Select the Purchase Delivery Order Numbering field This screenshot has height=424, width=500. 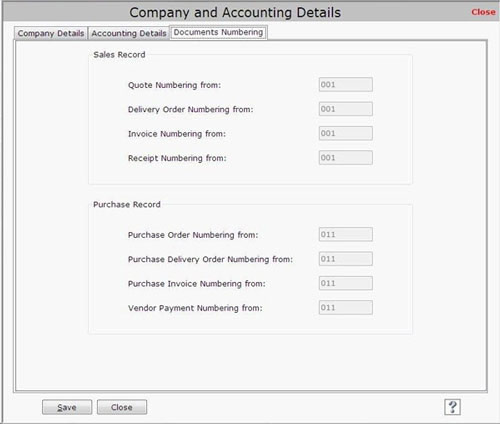346,259
